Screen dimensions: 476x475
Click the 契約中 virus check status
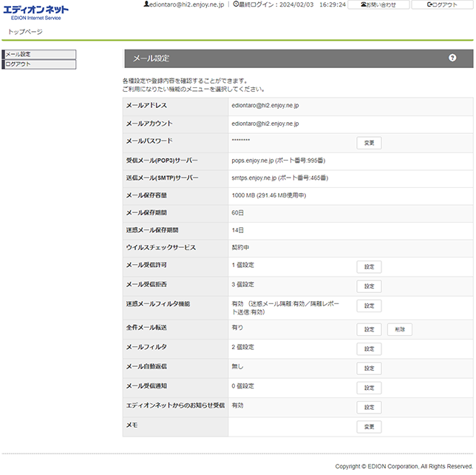[x=240, y=247]
